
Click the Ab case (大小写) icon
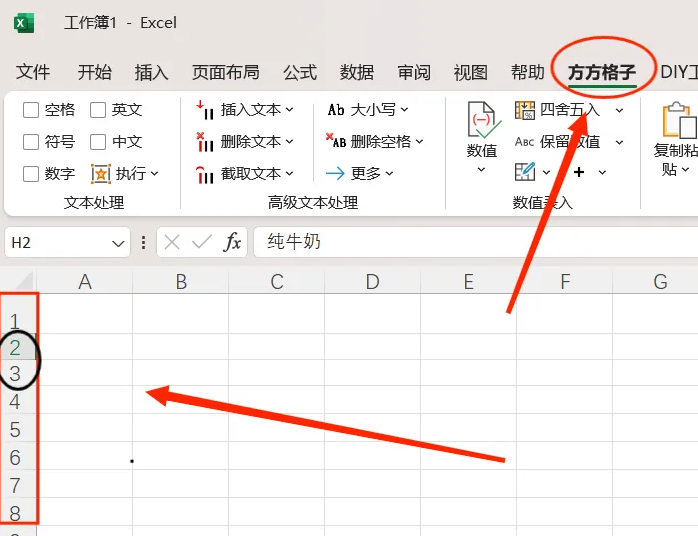(x=336, y=110)
